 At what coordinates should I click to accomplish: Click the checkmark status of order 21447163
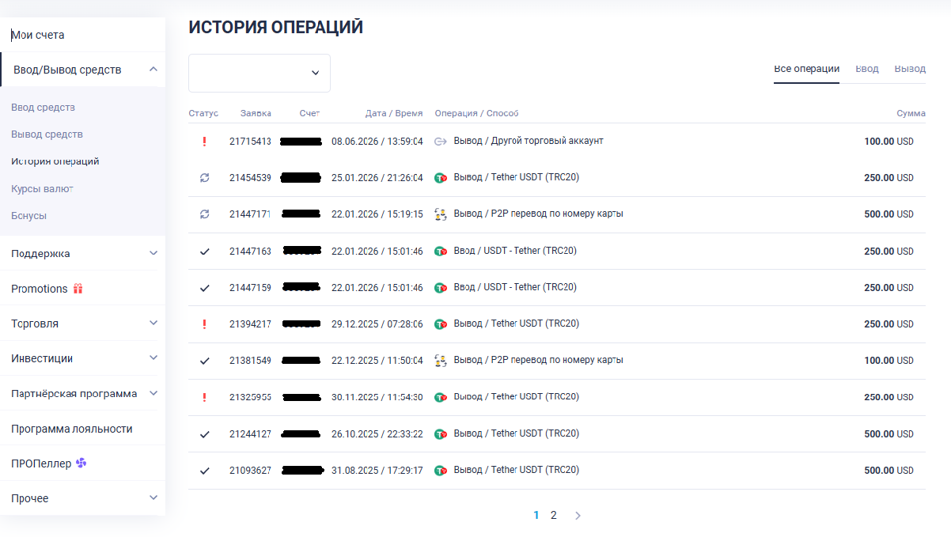coord(204,252)
